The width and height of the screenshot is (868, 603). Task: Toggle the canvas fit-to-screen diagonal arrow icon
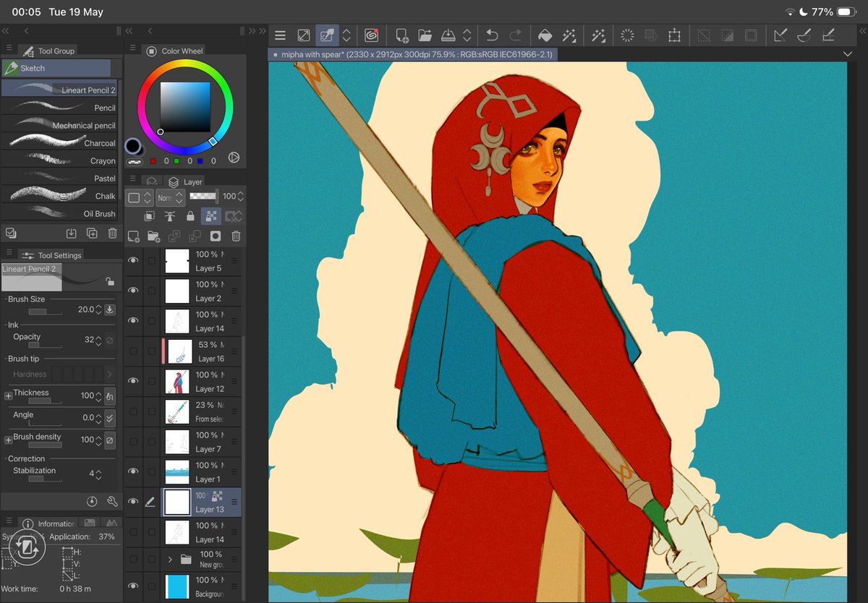304,35
